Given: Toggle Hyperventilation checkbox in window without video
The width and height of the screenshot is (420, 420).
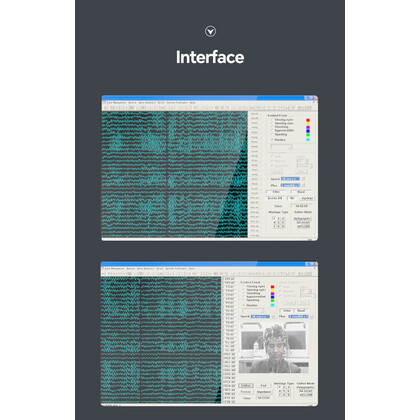Looking at the screenshot, I should click(272, 131).
